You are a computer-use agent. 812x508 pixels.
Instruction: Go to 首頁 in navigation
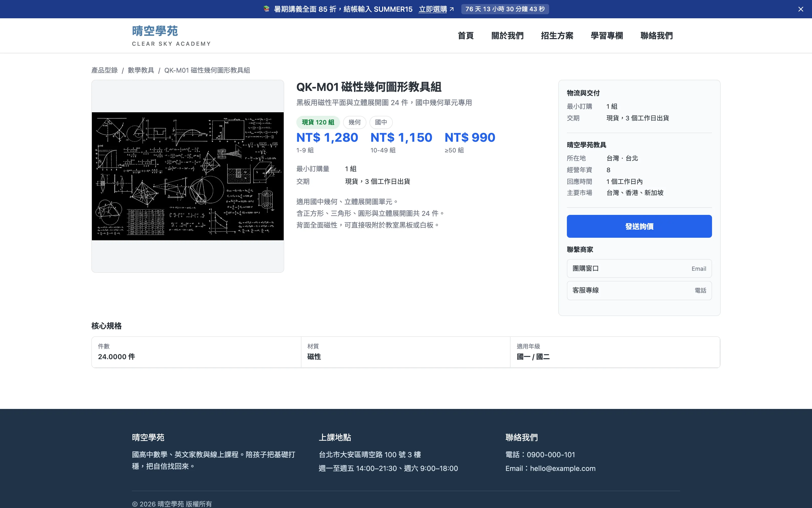coord(465,36)
